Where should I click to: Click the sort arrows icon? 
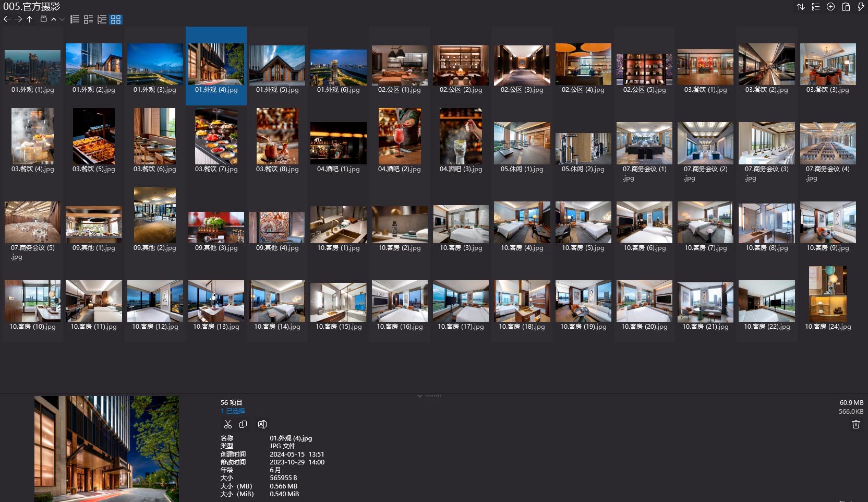(801, 7)
